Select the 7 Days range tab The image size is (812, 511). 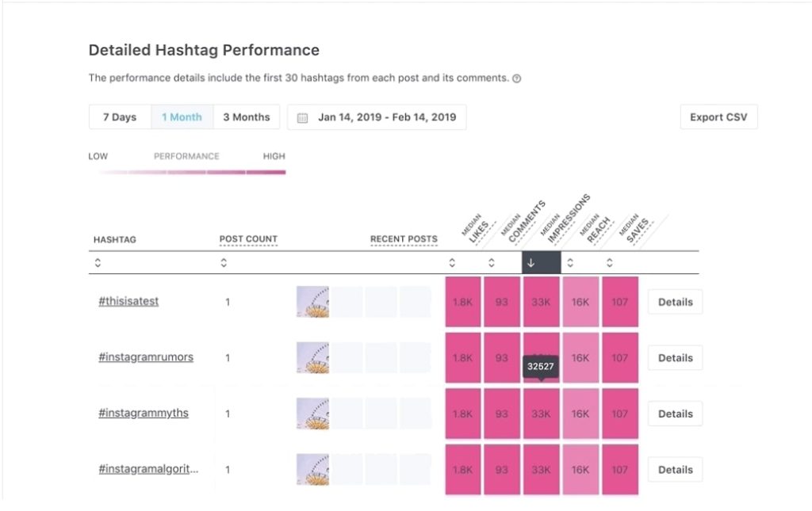tap(120, 117)
